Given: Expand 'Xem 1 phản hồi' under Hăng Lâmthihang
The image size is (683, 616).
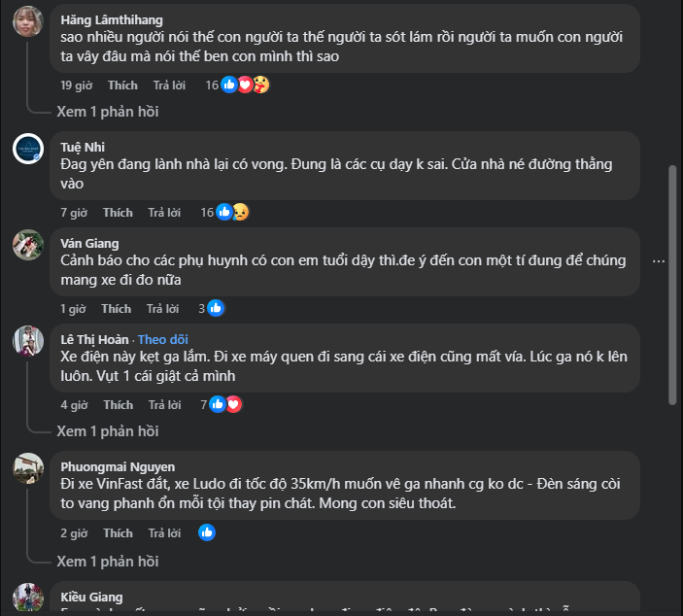Looking at the screenshot, I should (x=107, y=112).
